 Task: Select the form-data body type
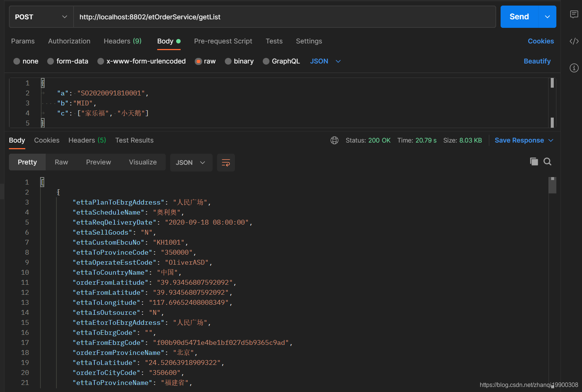coord(68,61)
